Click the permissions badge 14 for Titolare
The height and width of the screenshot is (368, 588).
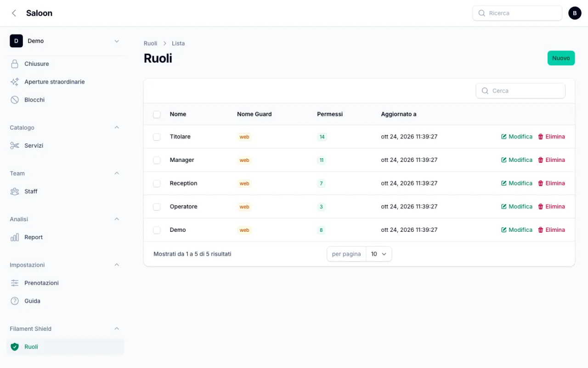tap(322, 137)
